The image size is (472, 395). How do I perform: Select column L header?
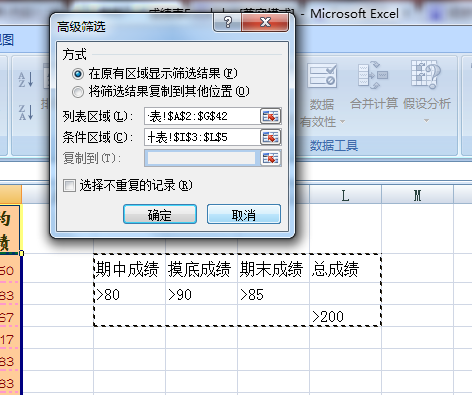click(345, 195)
